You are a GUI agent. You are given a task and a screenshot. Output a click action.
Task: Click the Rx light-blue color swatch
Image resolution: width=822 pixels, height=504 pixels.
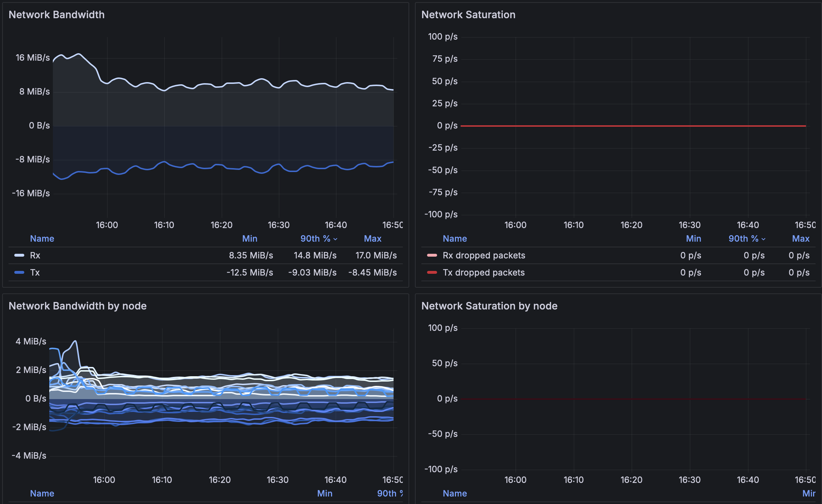[19, 255]
